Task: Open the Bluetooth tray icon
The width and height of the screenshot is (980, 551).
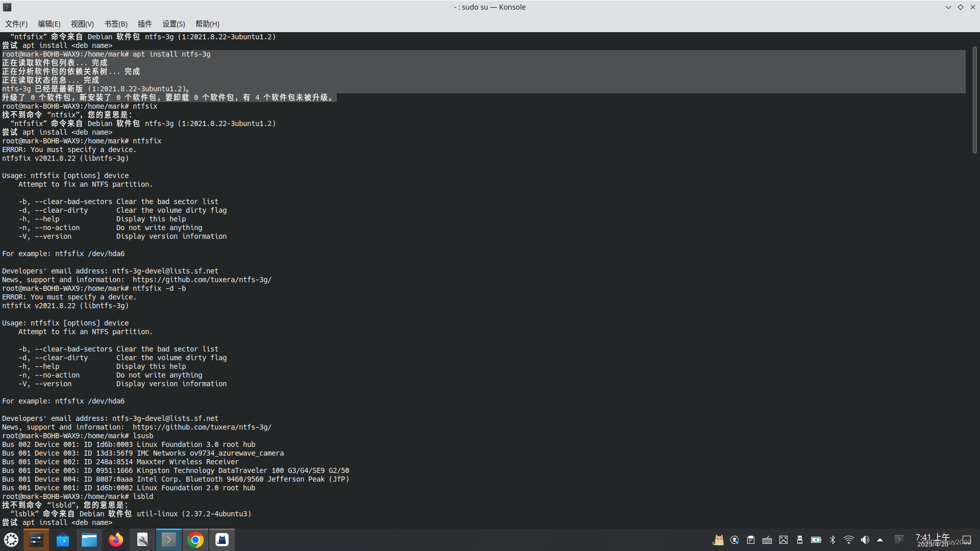Action: point(832,540)
